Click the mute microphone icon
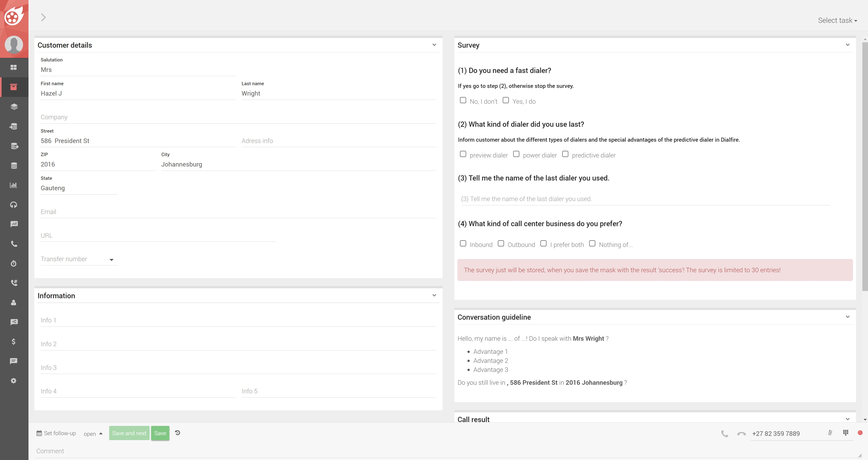Viewport: 868px width, 460px height. pos(830,433)
